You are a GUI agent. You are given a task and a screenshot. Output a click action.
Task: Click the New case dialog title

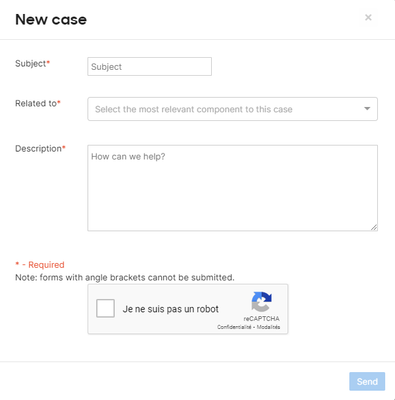(51, 20)
